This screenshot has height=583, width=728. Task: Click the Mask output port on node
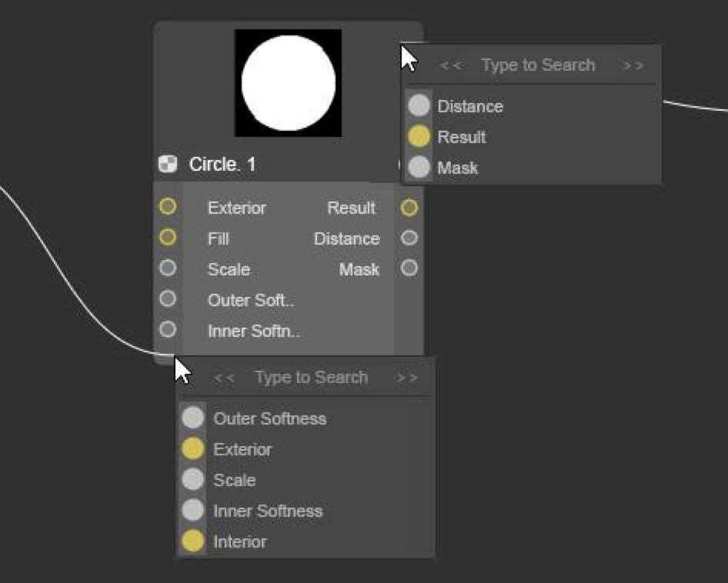(409, 268)
